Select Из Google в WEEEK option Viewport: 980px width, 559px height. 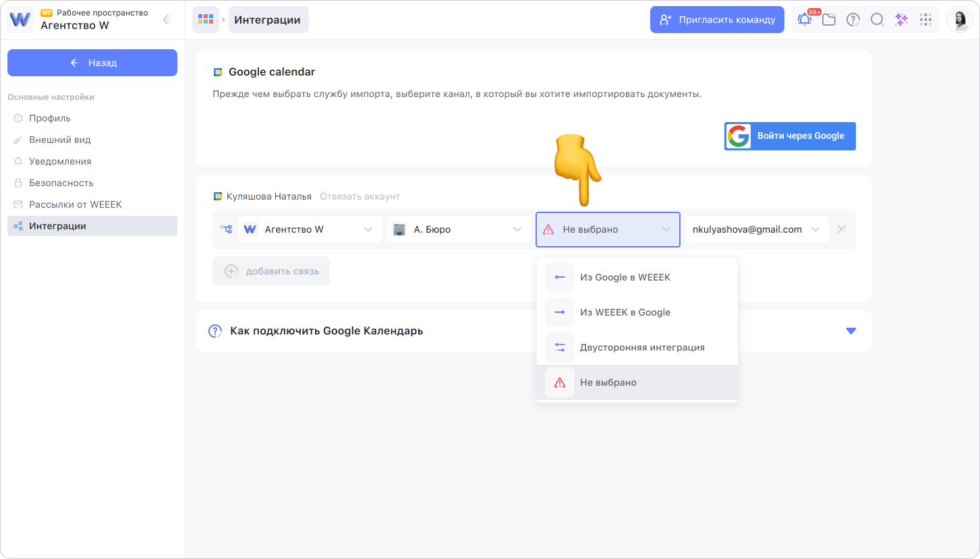[625, 277]
